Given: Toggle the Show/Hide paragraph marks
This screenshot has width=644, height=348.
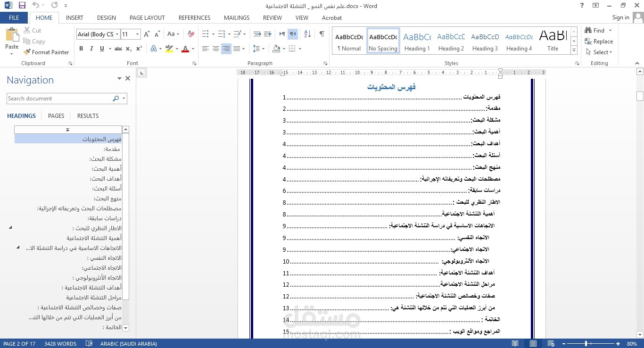Looking at the screenshot, I should tap(322, 34).
